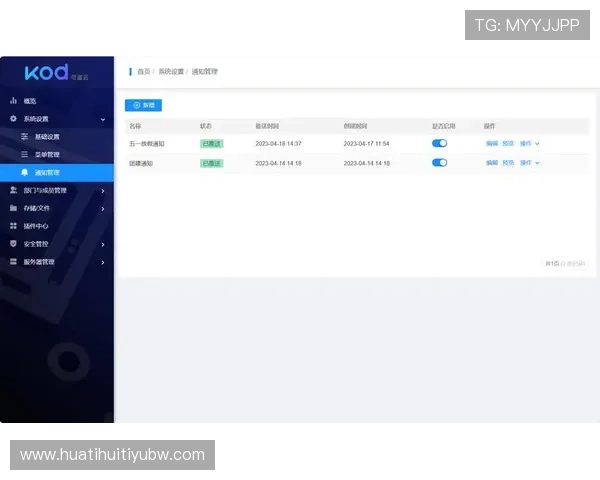Click 团建通知 created time cell

[x=367, y=163]
